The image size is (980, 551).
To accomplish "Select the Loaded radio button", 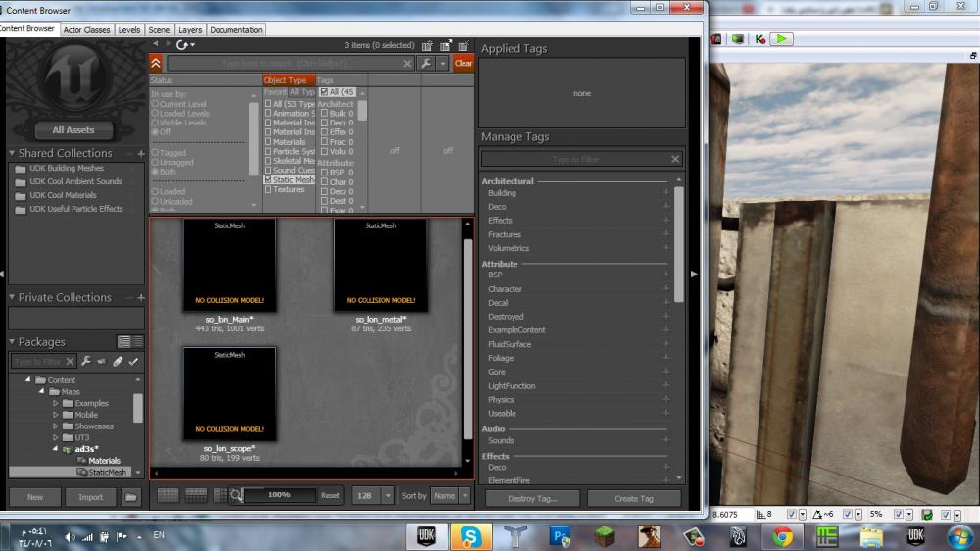I will click(x=155, y=191).
